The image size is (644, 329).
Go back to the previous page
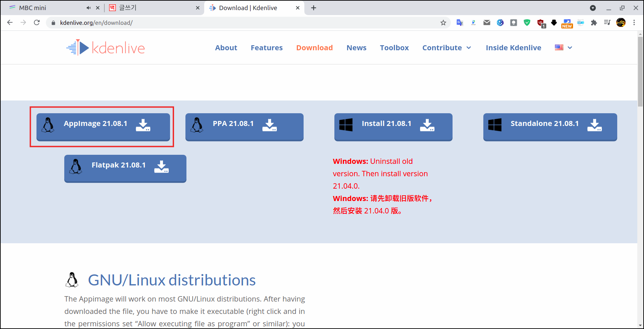[10, 22]
